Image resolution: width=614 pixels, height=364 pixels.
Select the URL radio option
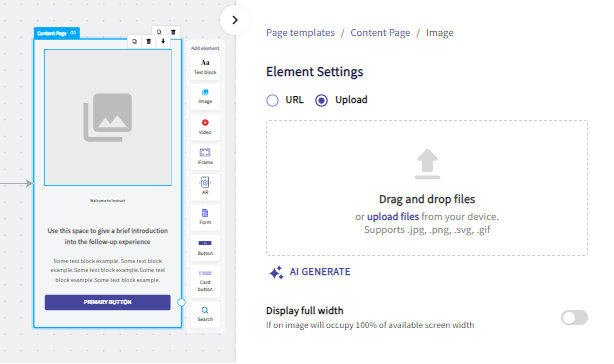[x=272, y=100]
